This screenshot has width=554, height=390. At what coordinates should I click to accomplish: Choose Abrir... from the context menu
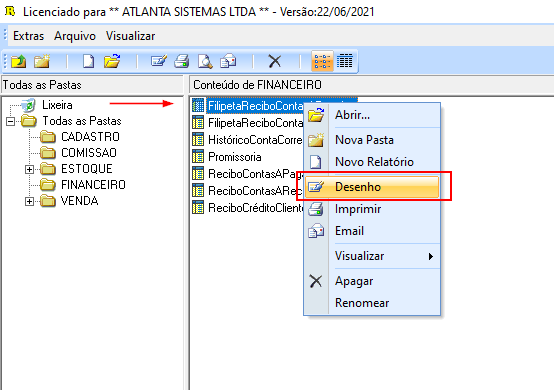(372, 115)
